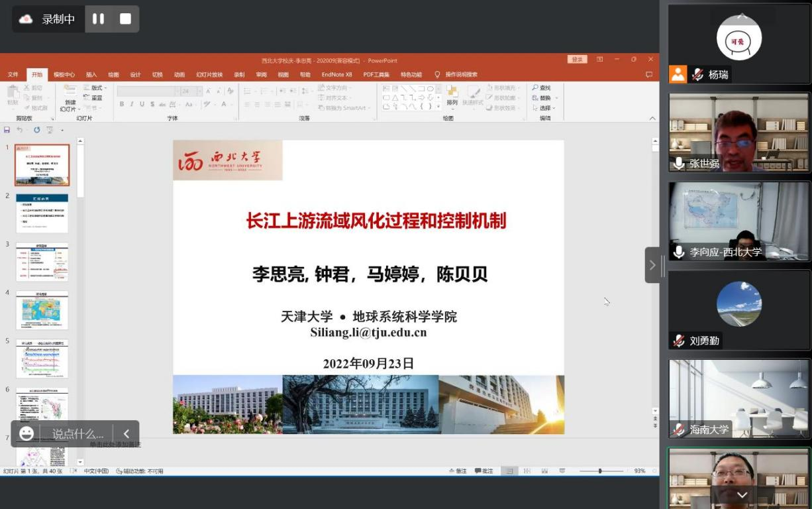This screenshot has height=509, width=812.
Task: Click the Sign in (登录) button
Action: coord(577,60)
